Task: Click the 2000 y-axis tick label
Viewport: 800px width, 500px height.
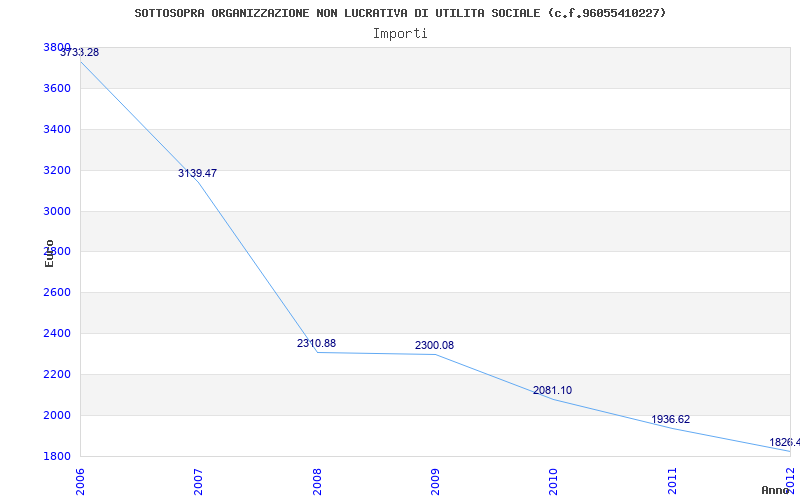Action: coord(57,415)
